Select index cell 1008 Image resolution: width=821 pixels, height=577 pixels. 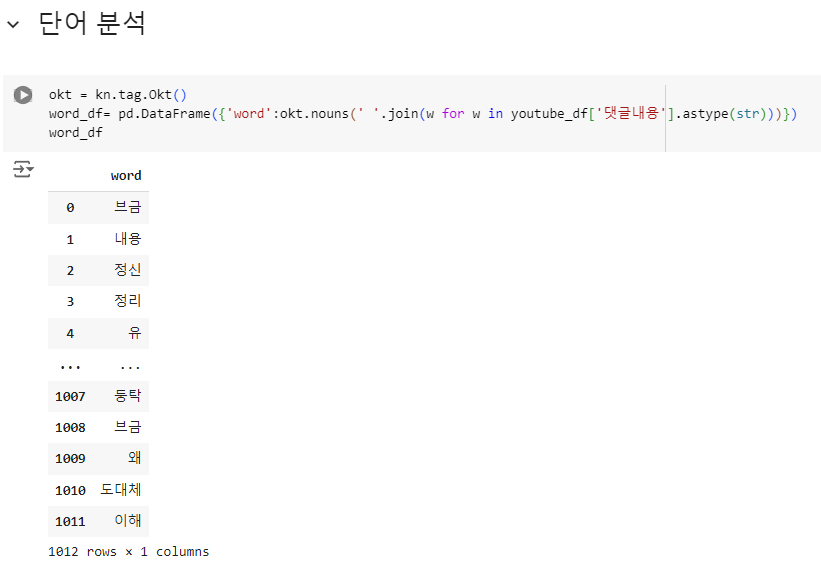pos(70,428)
